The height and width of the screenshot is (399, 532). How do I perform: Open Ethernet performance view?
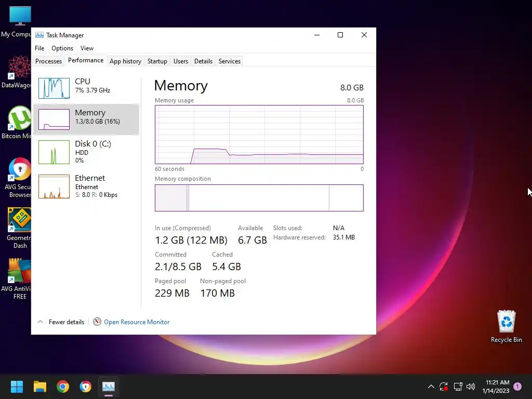[x=86, y=187]
